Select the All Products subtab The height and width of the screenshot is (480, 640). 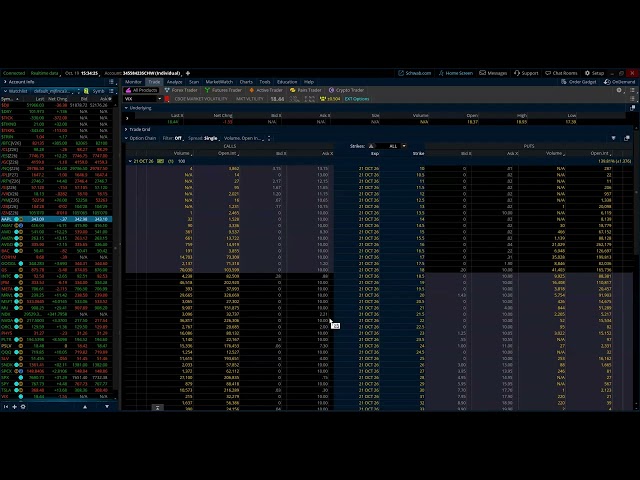point(141,90)
